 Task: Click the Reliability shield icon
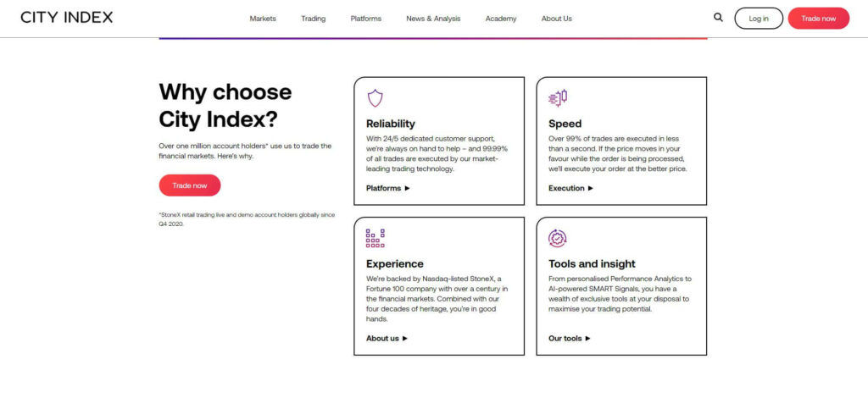point(375,98)
